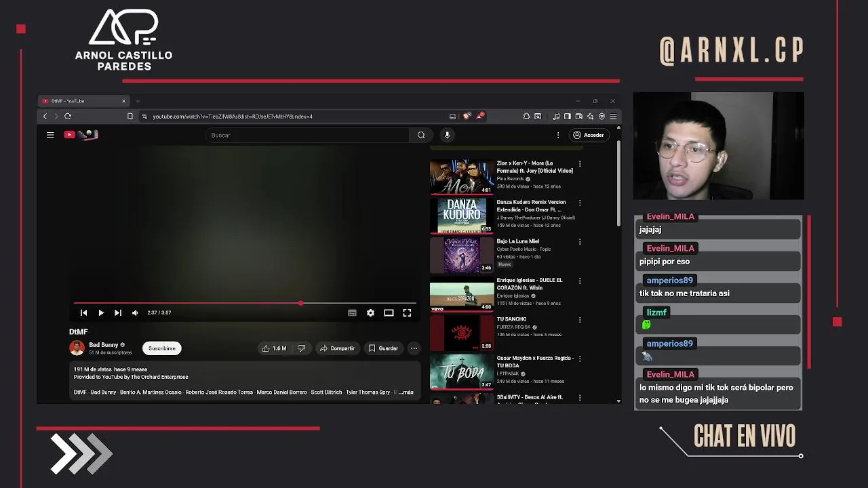
Task: Like the video showing 1.6 M
Action: click(x=274, y=348)
